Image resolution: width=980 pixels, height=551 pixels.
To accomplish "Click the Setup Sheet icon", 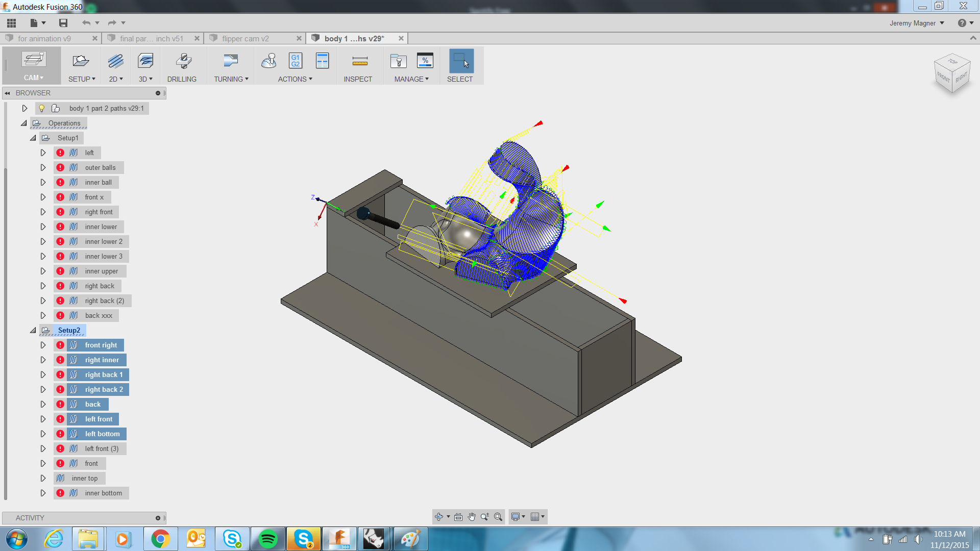I will 323,61.
